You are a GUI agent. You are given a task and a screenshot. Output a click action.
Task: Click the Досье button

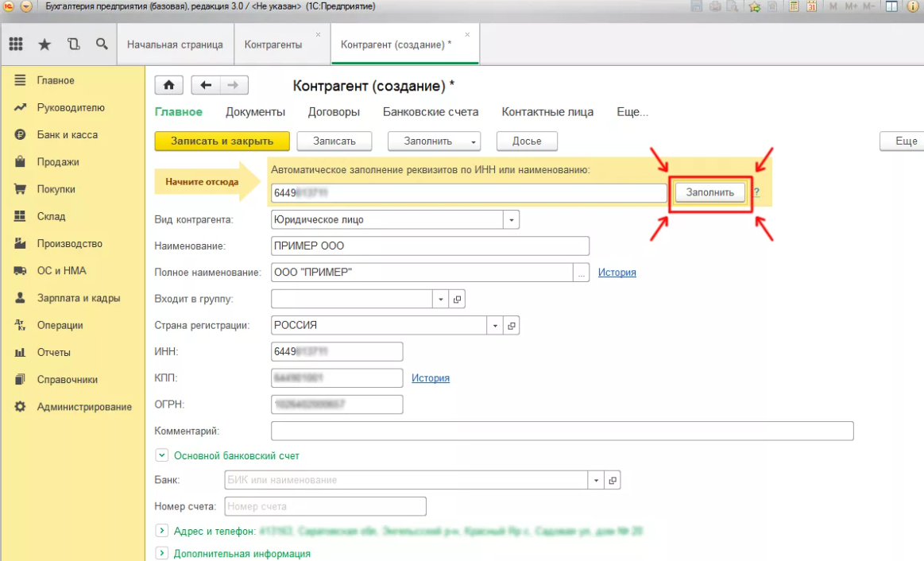[527, 141]
